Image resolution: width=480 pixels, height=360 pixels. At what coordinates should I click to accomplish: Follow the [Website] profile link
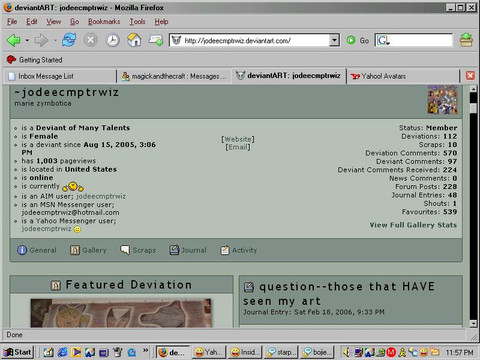coord(238,139)
